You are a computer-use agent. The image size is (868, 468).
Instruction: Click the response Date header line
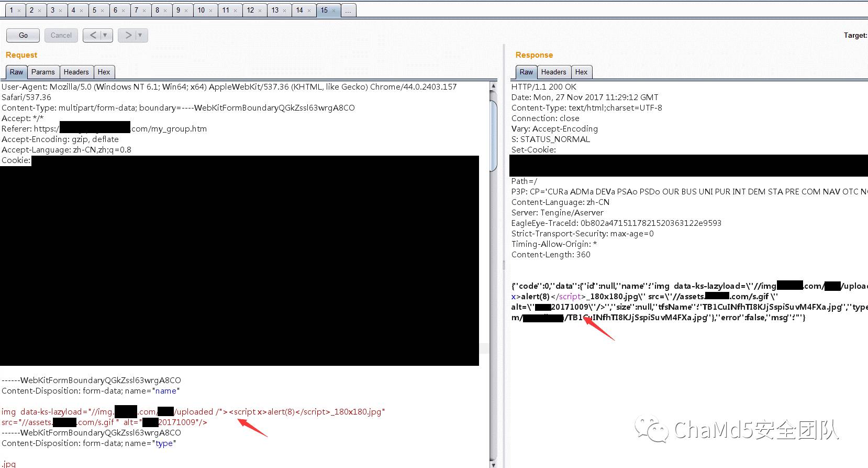click(585, 97)
